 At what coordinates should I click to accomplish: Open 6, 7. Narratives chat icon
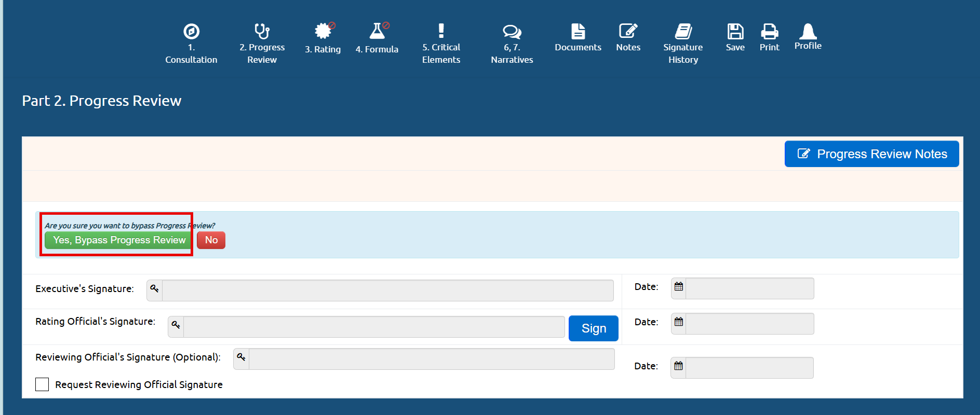pyautogui.click(x=512, y=32)
